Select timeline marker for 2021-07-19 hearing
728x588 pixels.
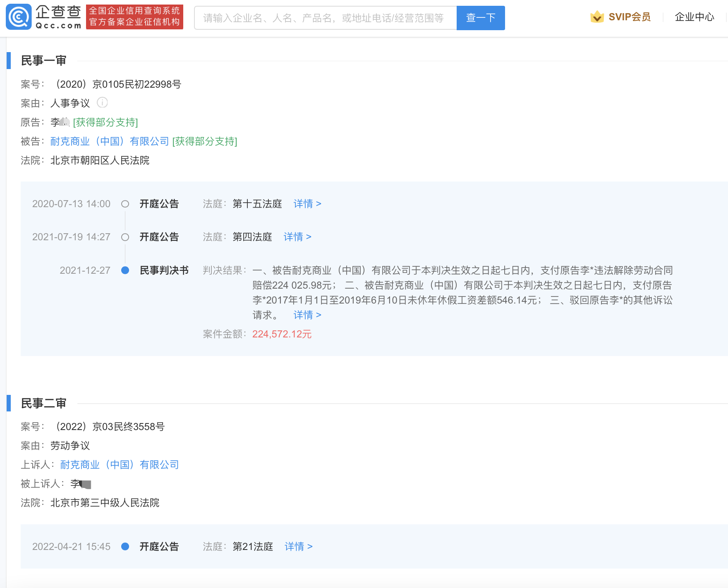click(125, 237)
